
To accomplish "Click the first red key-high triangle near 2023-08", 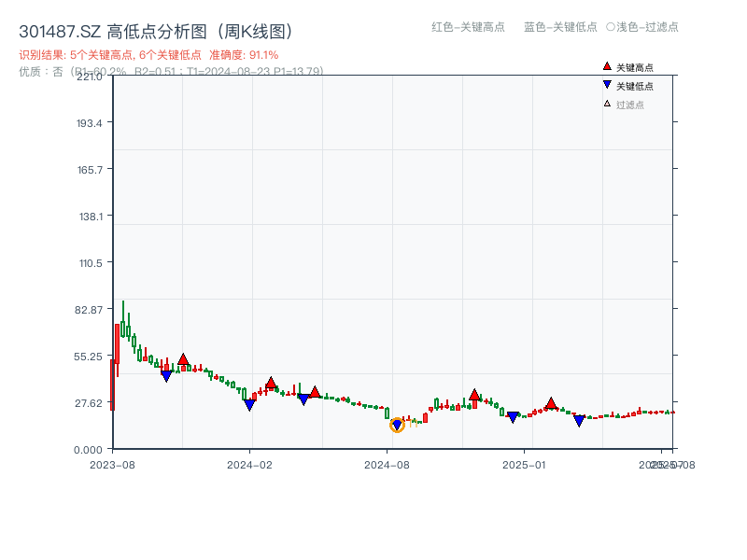I will click(182, 357).
